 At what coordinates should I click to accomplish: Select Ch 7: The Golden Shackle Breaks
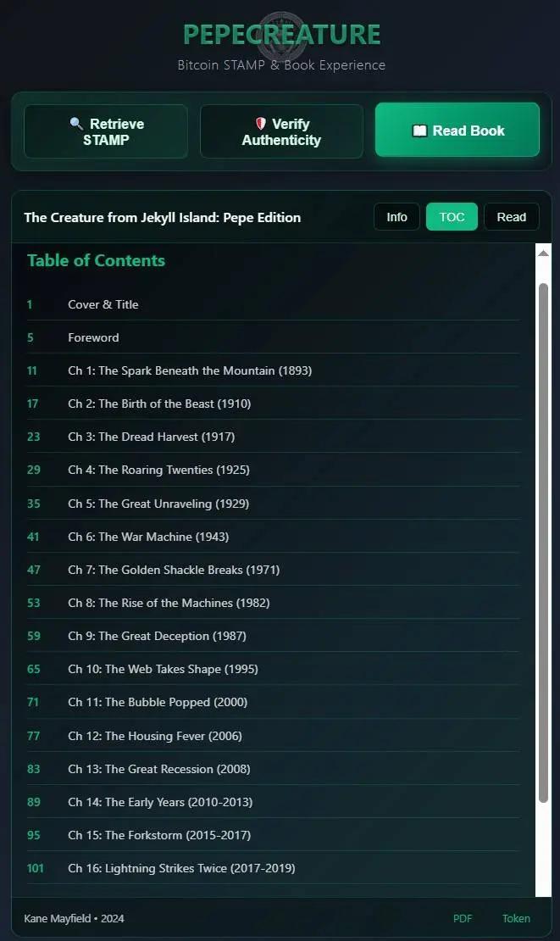[x=273, y=570]
